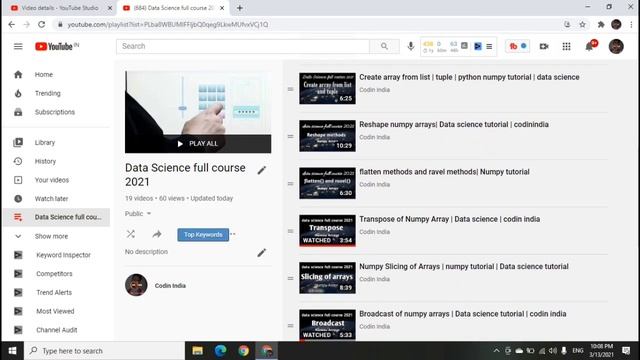Viewport: 640px width, 360px height.
Task: Bookmark this page with star icon
Action: tap(582, 24)
